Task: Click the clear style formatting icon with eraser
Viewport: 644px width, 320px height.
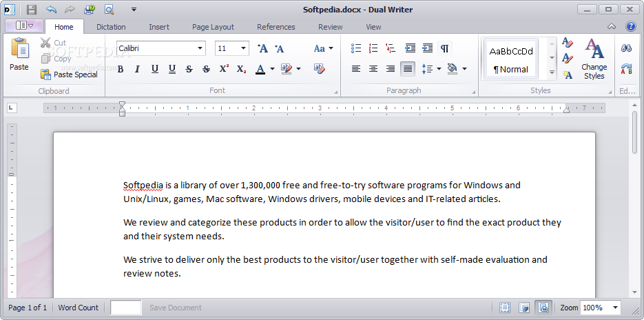Action: [x=567, y=42]
